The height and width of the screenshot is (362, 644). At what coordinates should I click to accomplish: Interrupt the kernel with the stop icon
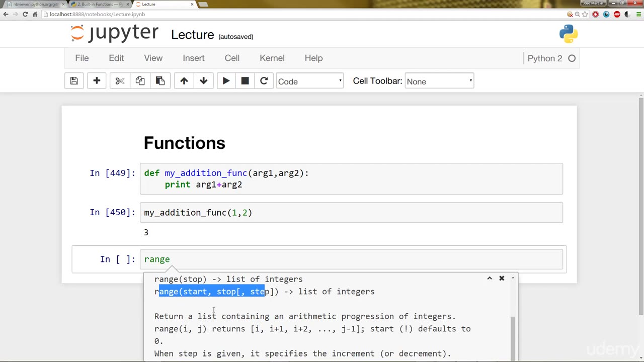(x=245, y=81)
